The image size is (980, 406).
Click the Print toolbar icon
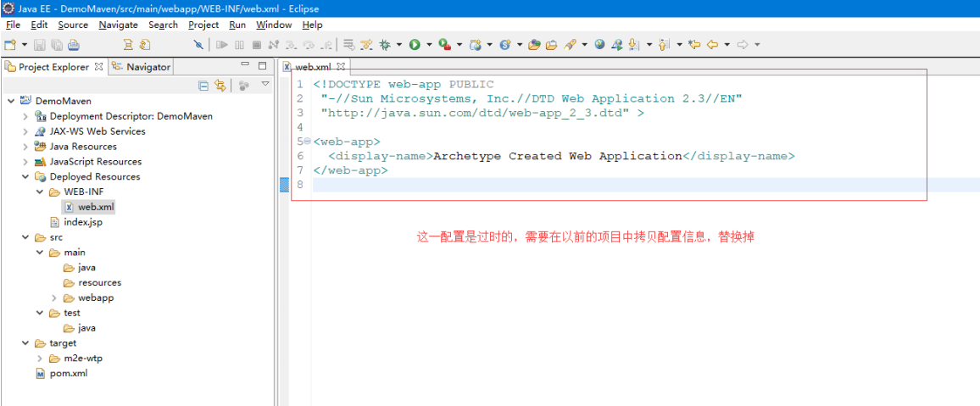pyautogui.click(x=73, y=44)
